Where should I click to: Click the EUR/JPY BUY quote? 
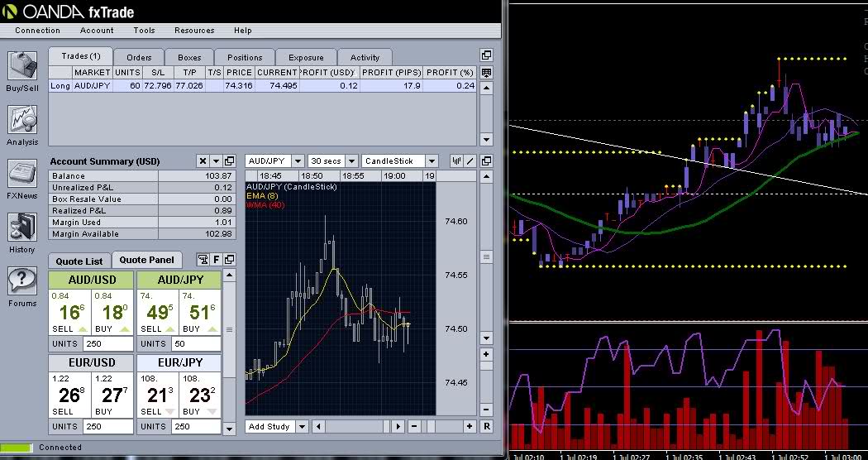pyautogui.click(x=200, y=395)
